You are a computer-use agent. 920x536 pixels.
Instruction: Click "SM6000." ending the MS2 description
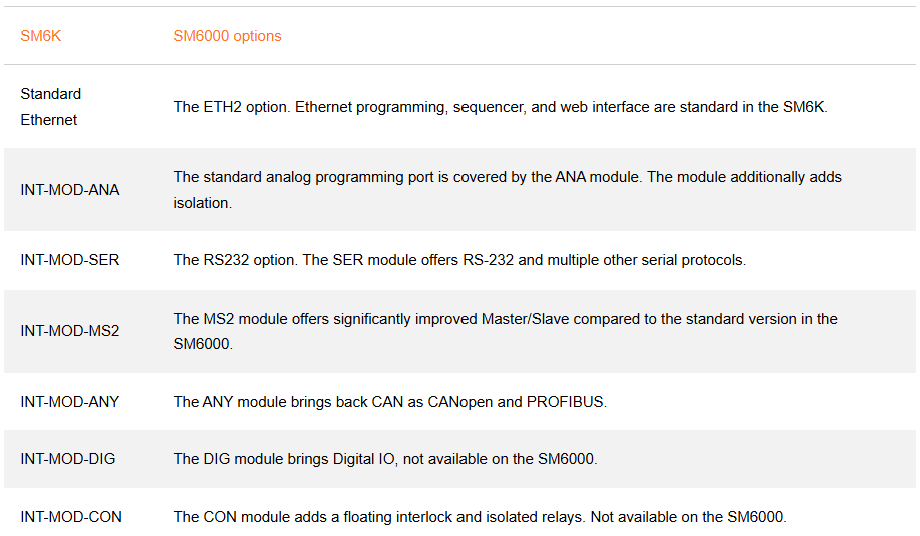tap(203, 344)
